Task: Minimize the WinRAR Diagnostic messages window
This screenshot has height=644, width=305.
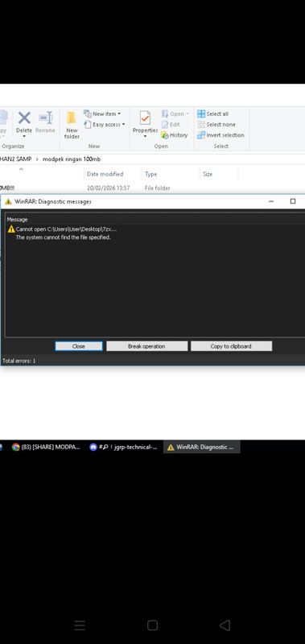Action: [271, 201]
